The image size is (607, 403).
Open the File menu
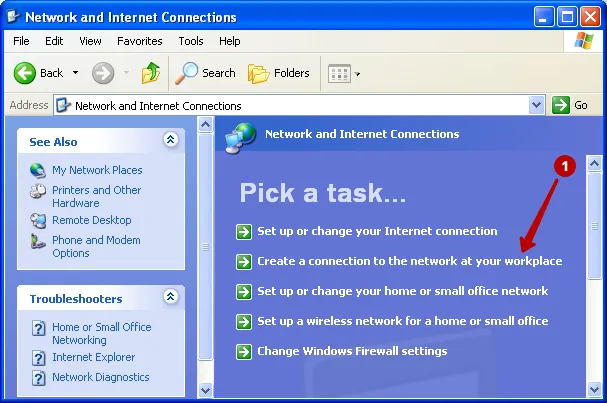tap(21, 41)
